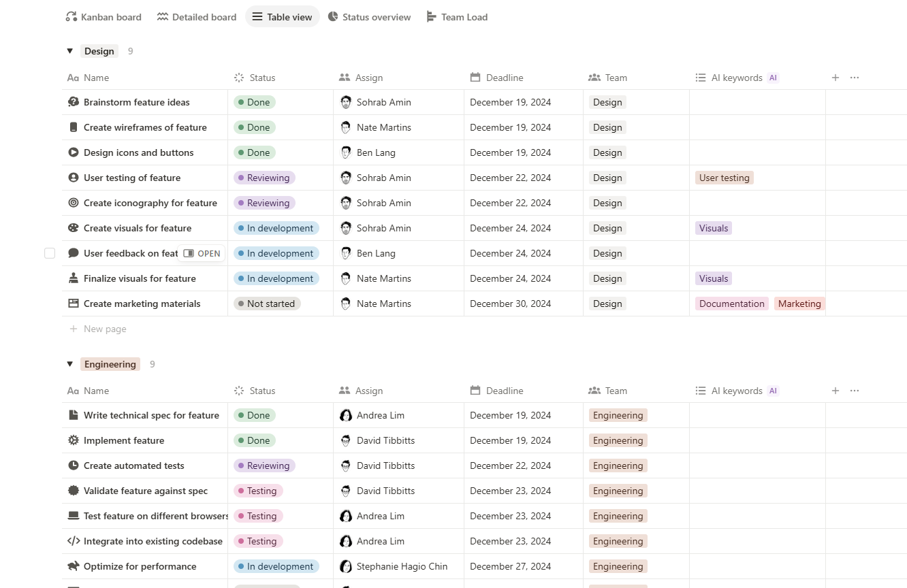The width and height of the screenshot is (907, 588).
Task: Open Deadline column header in Design table
Action: pos(524,78)
